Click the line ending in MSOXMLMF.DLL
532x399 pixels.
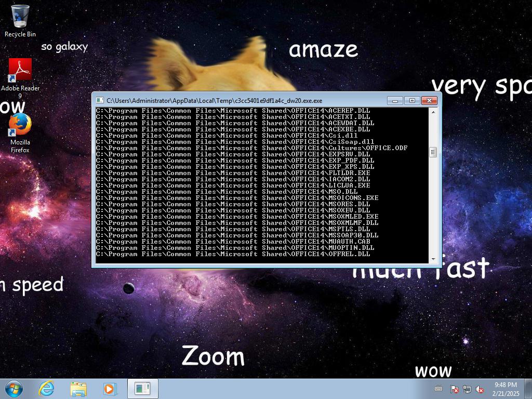pyautogui.click(x=237, y=222)
